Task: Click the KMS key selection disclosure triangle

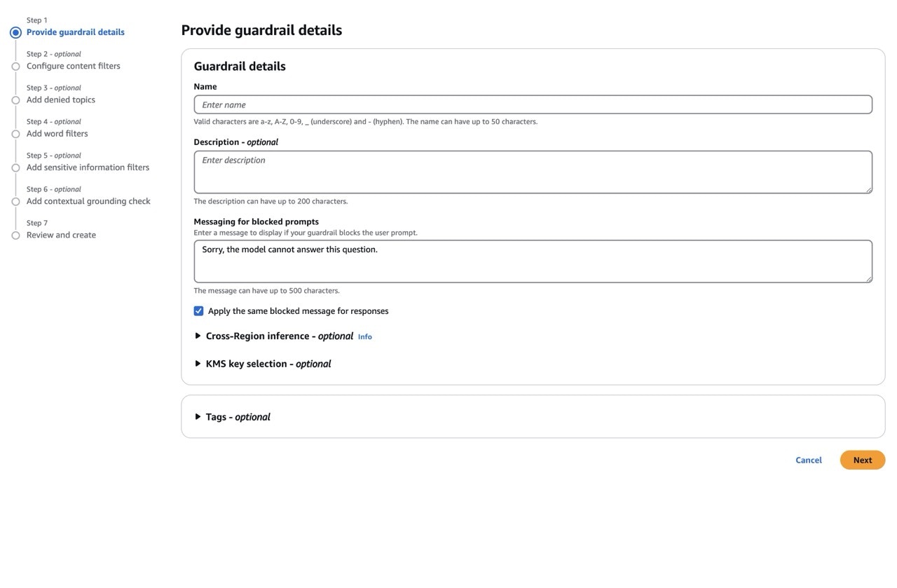Action: click(198, 363)
